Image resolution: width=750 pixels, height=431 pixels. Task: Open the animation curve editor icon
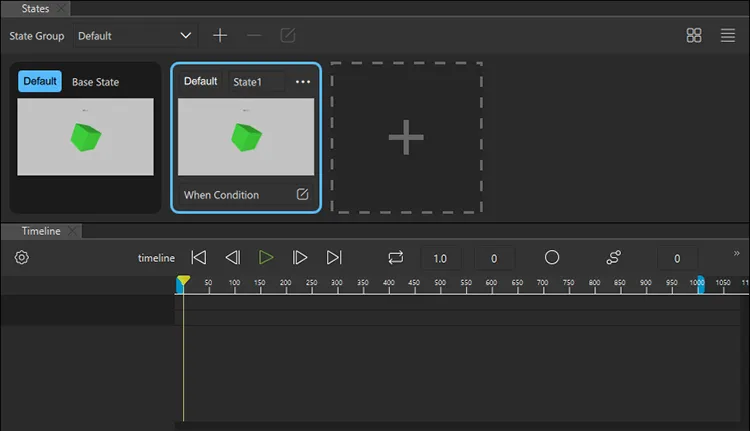coord(614,258)
